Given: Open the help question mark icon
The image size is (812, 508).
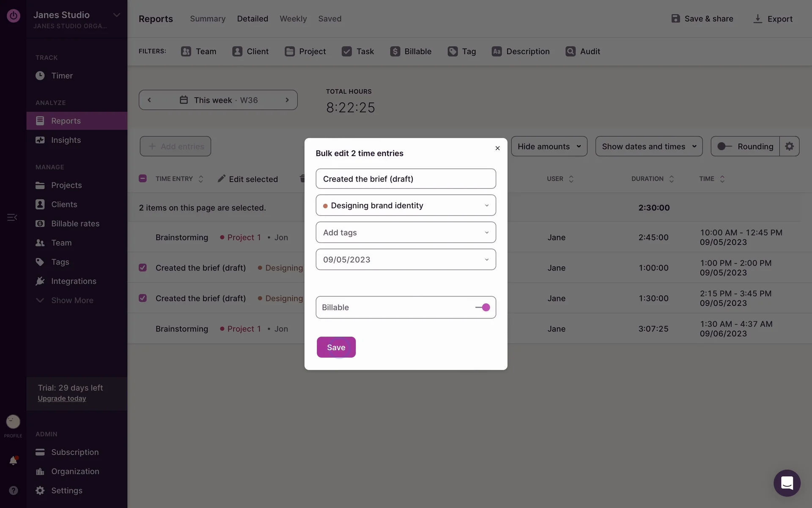Looking at the screenshot, I should pos(13,490).
